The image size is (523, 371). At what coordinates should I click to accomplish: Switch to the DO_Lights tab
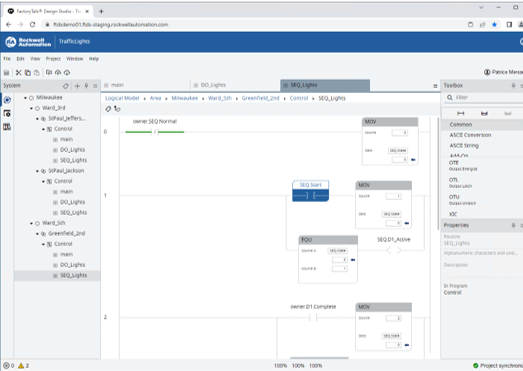[x=213, y=85]
